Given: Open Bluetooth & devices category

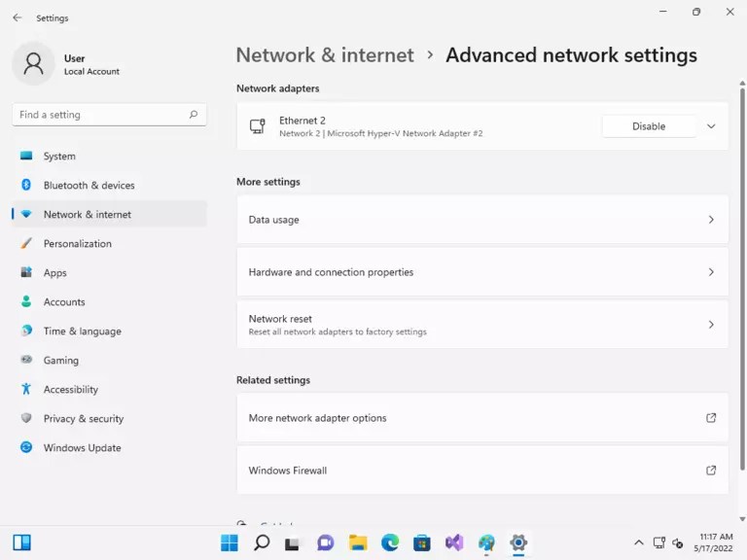Looking at the screenshot, I should pyautogui.click(x=110, y=186).
